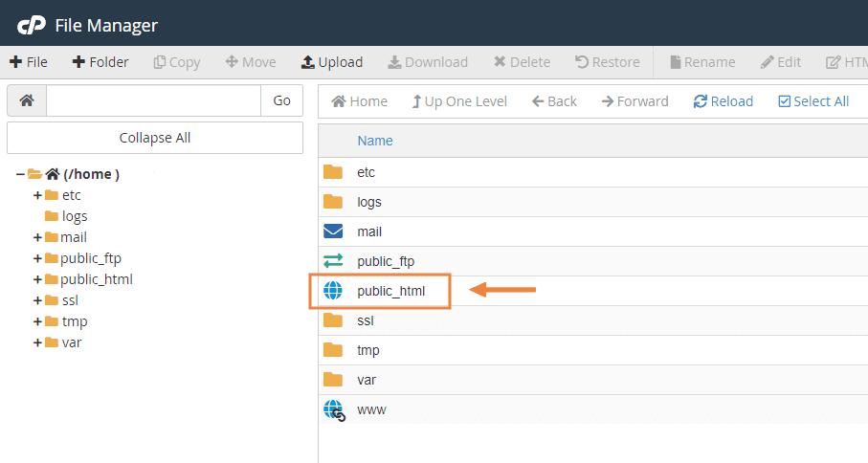Viewport: 868px width, 463px height.
Task: Create a new file with + File
Action: tap(29, 62)
